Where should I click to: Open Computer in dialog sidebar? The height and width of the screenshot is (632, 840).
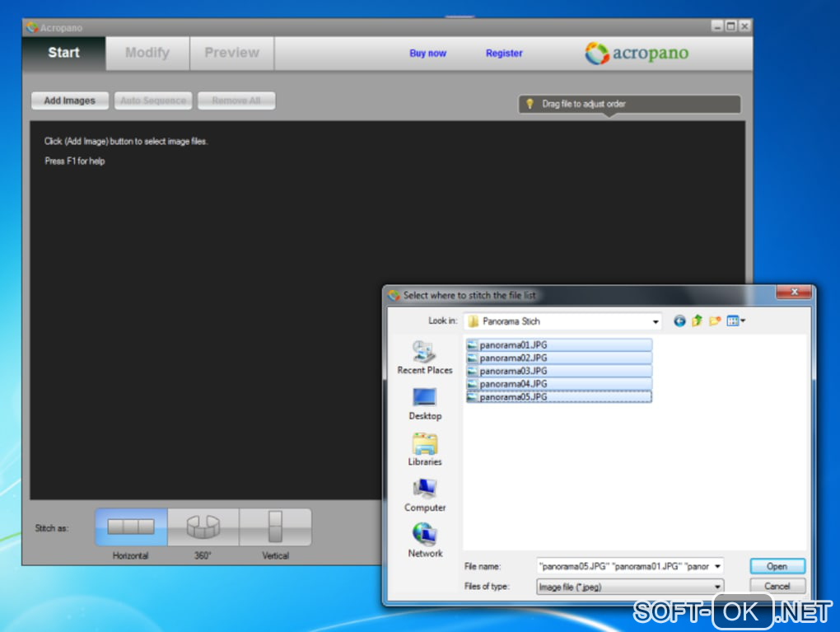425,494
